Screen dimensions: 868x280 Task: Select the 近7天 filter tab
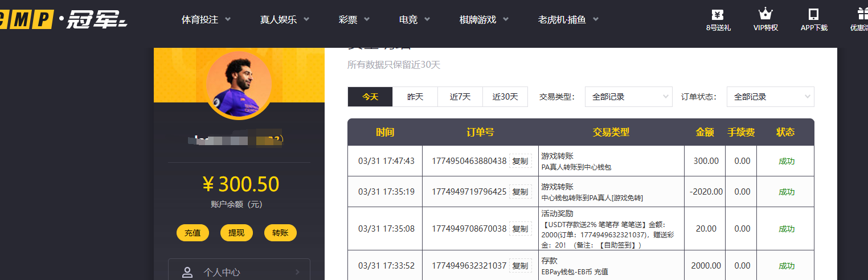pyautogui.click(x=460, y=97)
